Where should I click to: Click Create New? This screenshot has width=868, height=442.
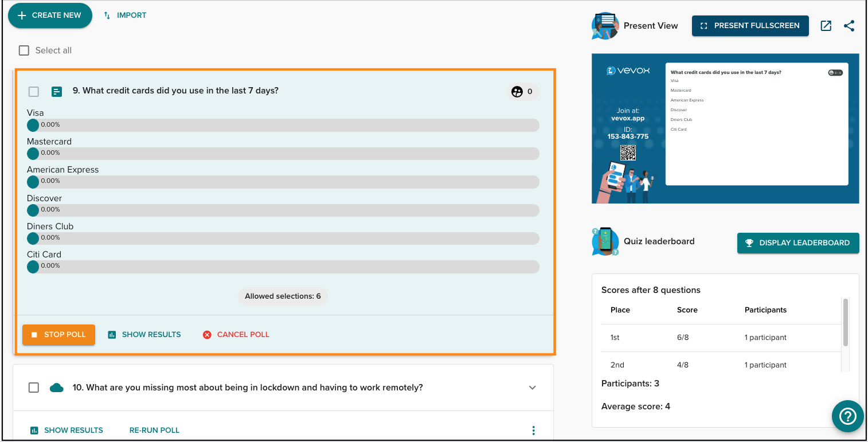[x=50, y=15]
